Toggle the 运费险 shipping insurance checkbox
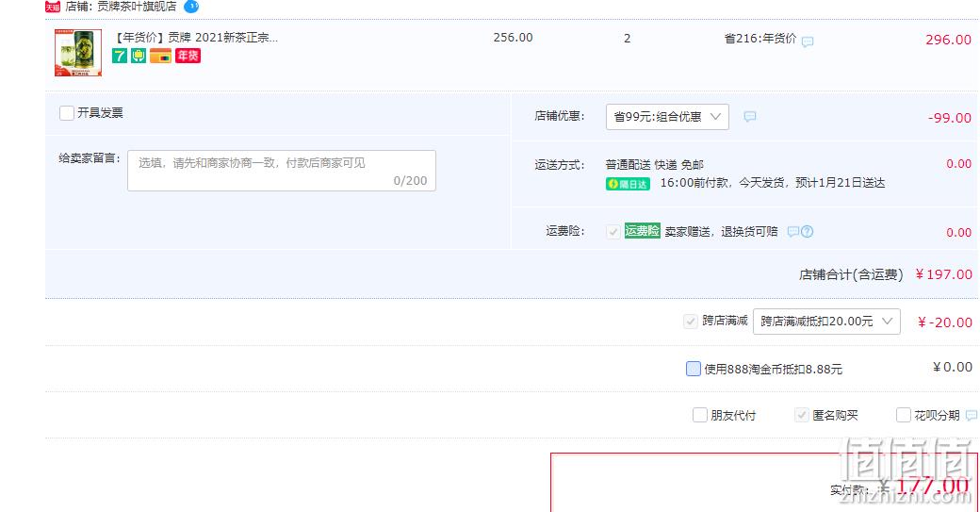Image resolution: width=980 pixels, height=512 pixels. pos(613,232)
